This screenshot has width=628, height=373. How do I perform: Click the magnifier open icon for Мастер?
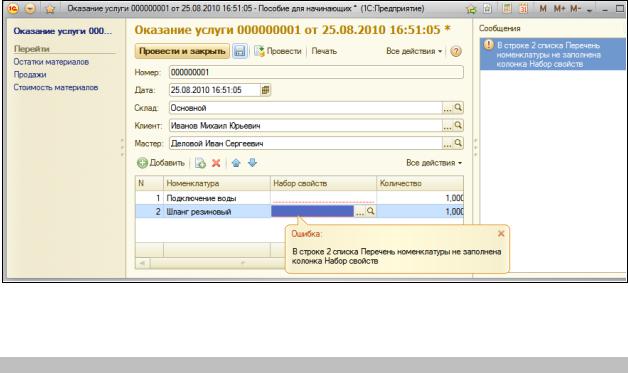458,143
